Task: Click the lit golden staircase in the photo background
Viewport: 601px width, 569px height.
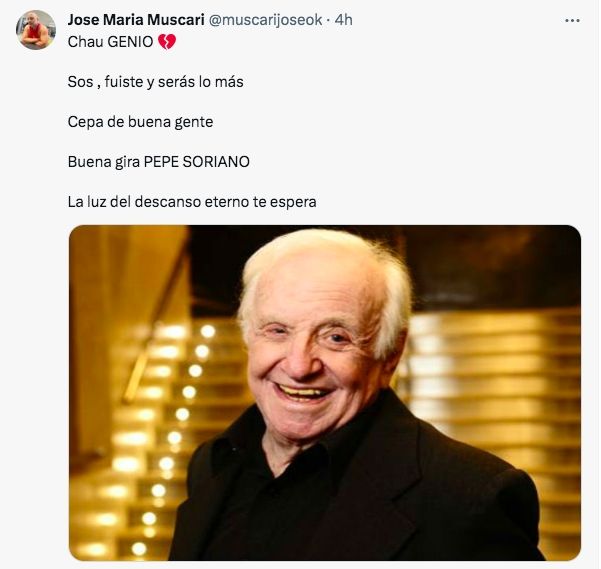Action: [x=153, y=441]
